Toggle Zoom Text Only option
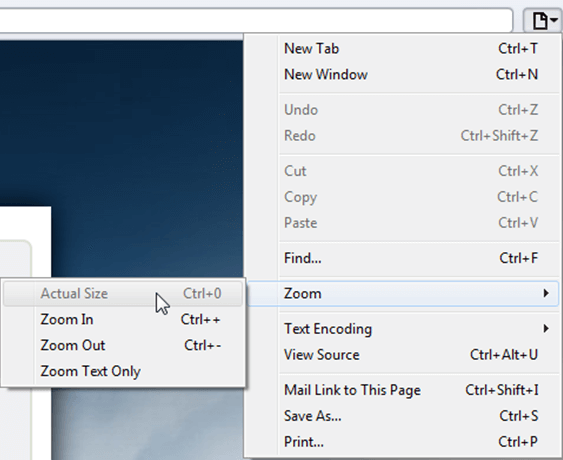Viewport: 563px width, 460px height. tap(123, 371)
